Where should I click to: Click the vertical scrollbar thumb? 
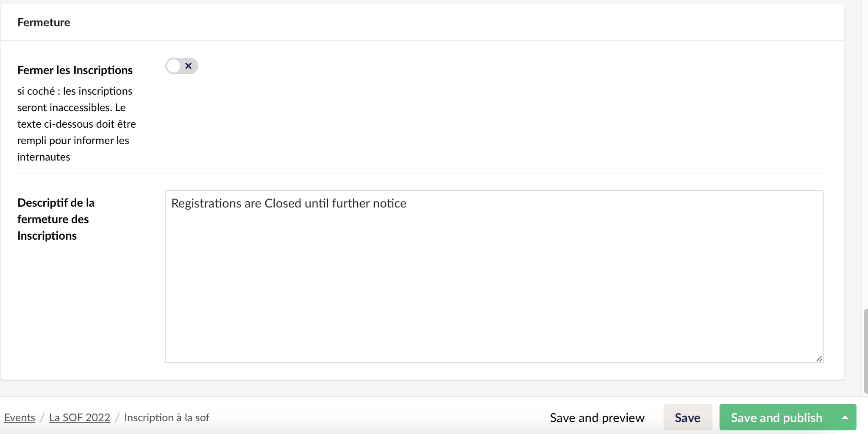[865, 351]
